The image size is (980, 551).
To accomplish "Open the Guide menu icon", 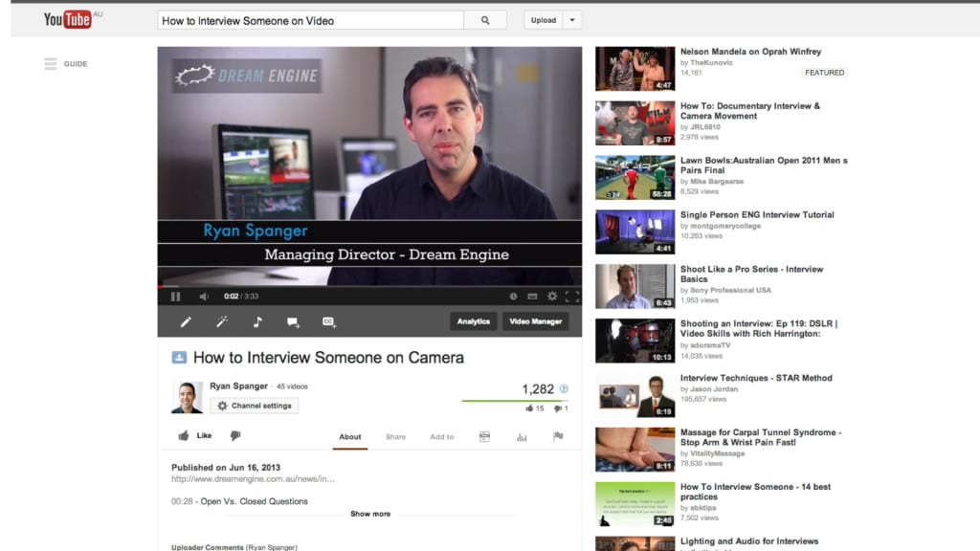I will [51, 64].
